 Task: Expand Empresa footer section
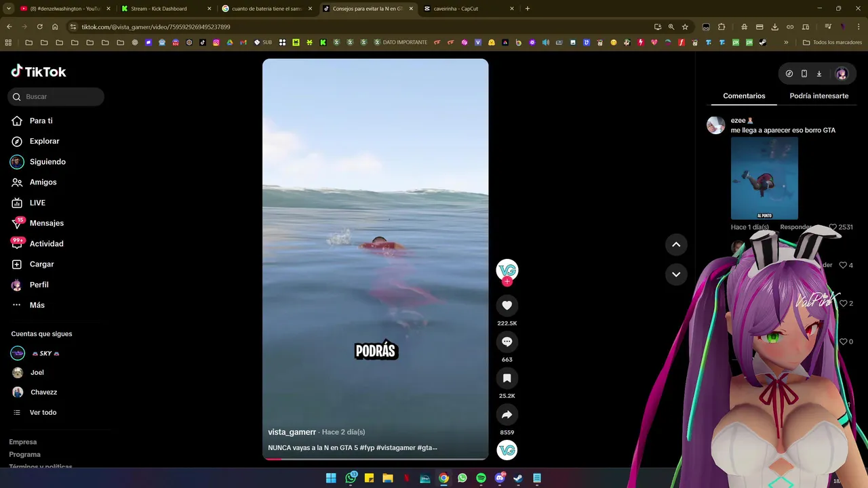(23, 442)
